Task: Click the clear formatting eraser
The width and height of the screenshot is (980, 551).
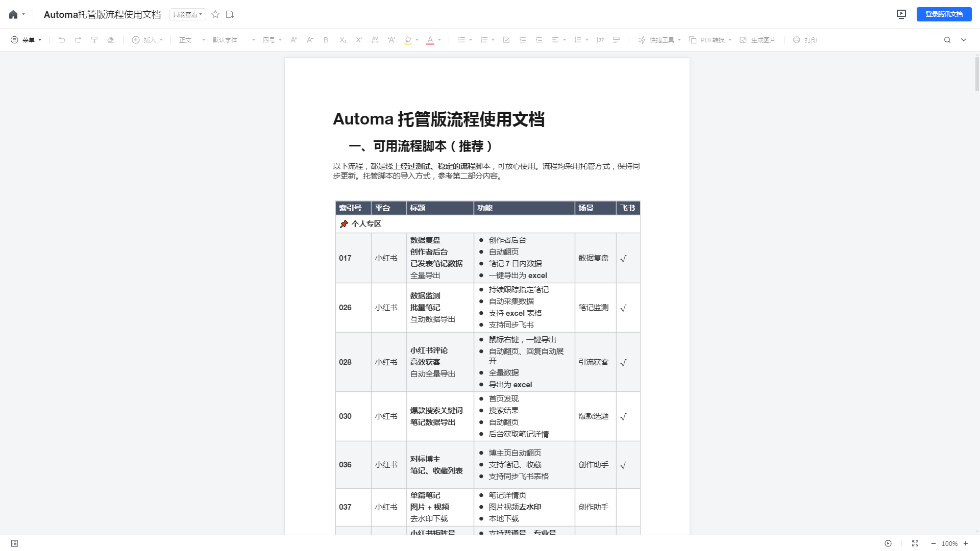Action: (x=111, y=40)
